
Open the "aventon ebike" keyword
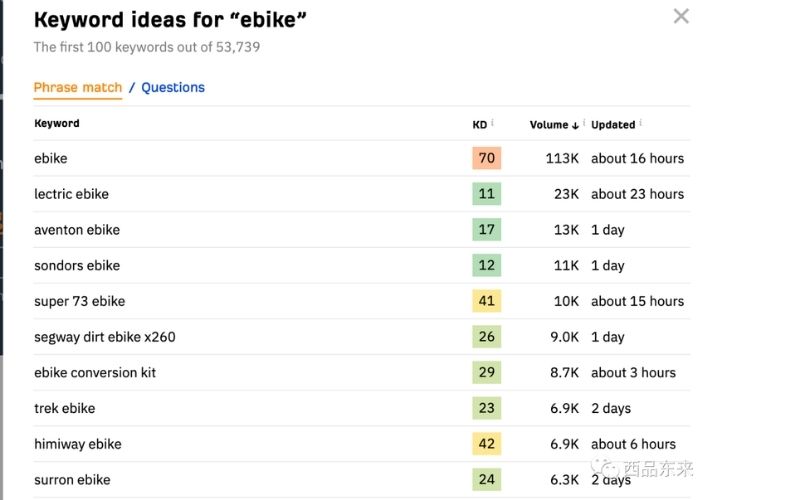pyautogui.click(x=77, y=230)
